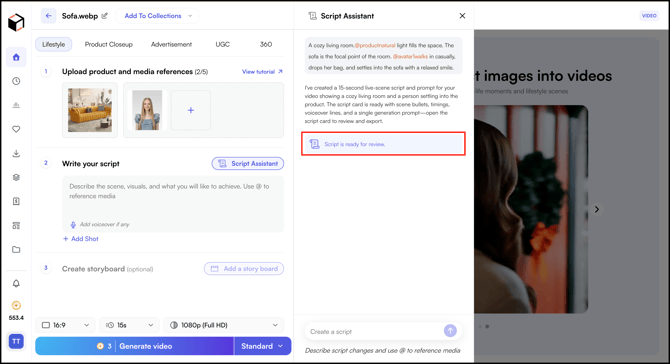The image size is (670, 364).
Task: Click the pencil icon beside Sofa.webp
Action: pyautogui.click(x=105, y=16)
